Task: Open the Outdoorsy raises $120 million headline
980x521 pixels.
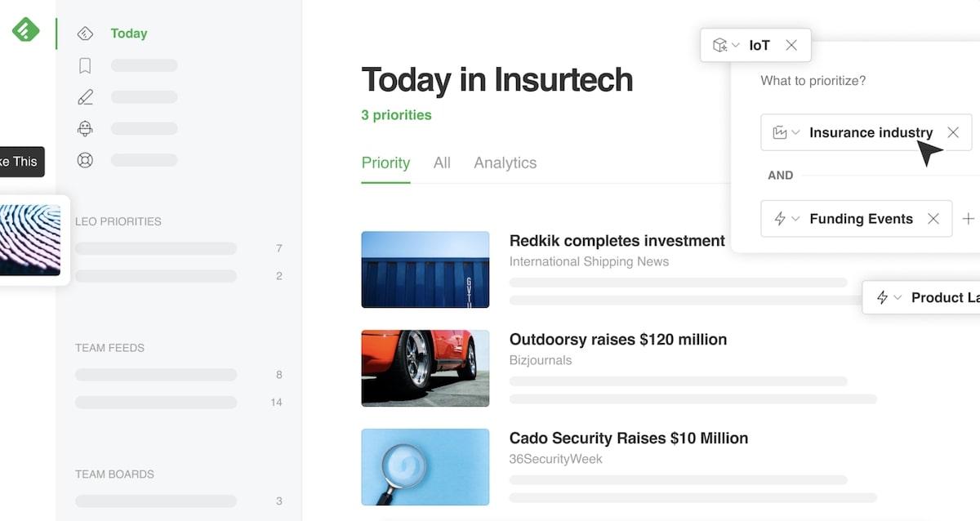Action: point(617,340)
